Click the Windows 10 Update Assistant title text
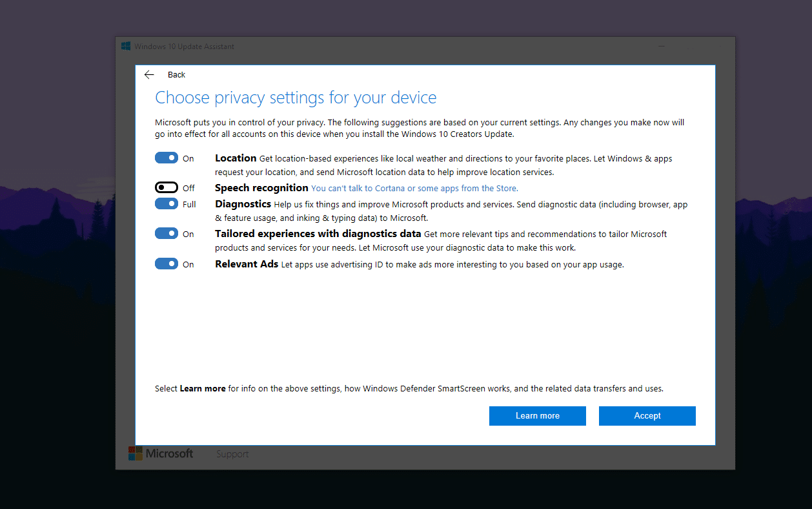812x509 pixels. click(x=185, y=46)
